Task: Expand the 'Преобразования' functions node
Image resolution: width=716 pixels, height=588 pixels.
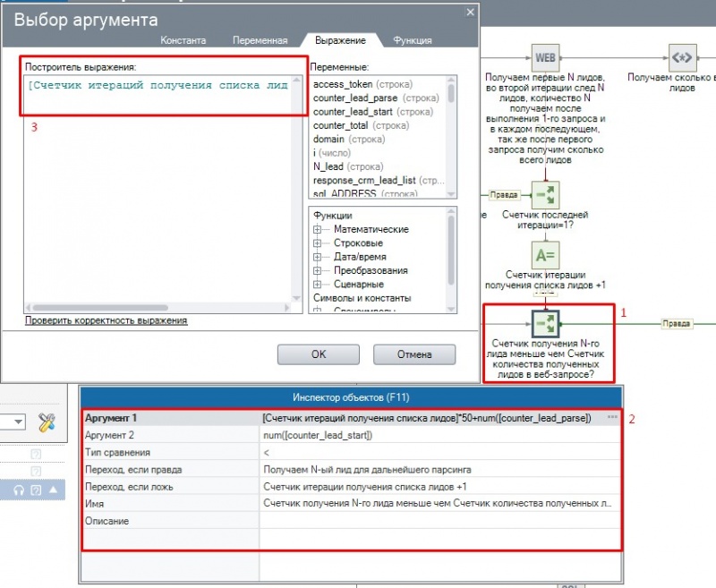Action: point(318,270)
